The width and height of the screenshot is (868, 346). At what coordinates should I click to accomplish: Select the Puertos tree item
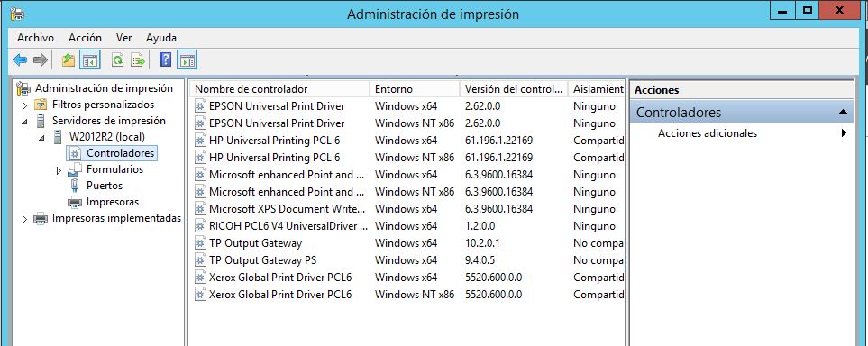[104, 186]
